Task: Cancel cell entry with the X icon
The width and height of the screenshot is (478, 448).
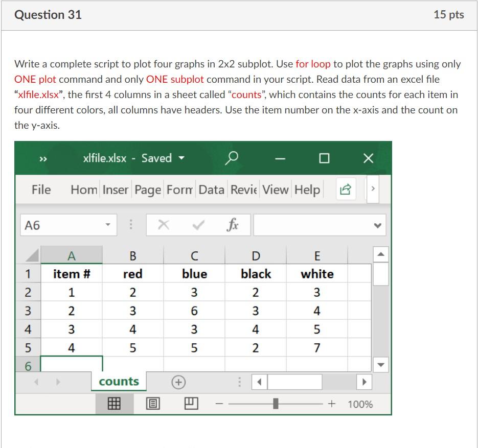Action: coord(164,224)
